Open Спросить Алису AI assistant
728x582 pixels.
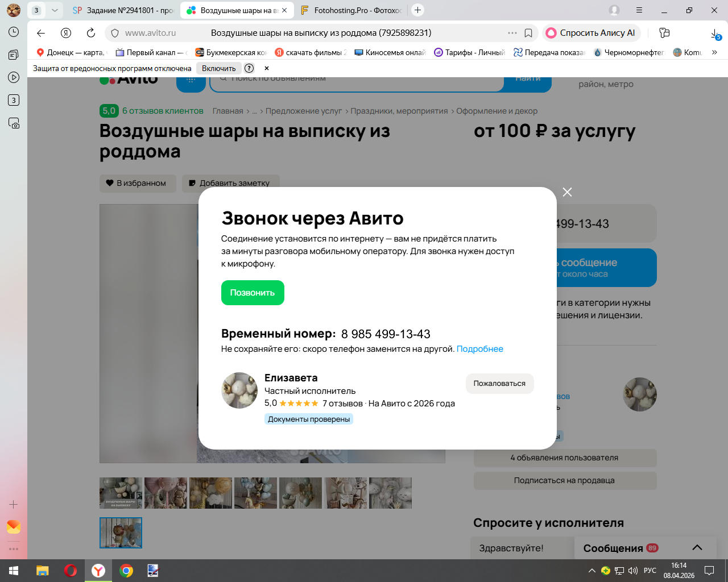click(x=591, y=33)
